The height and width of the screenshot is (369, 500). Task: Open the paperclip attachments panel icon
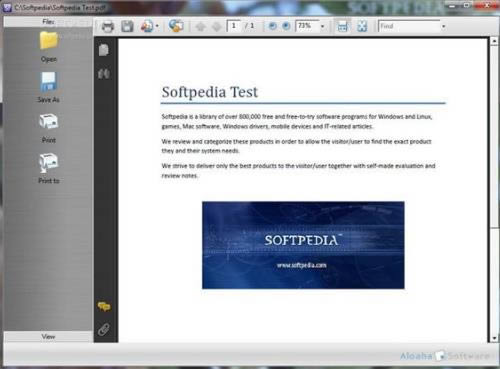104,329
